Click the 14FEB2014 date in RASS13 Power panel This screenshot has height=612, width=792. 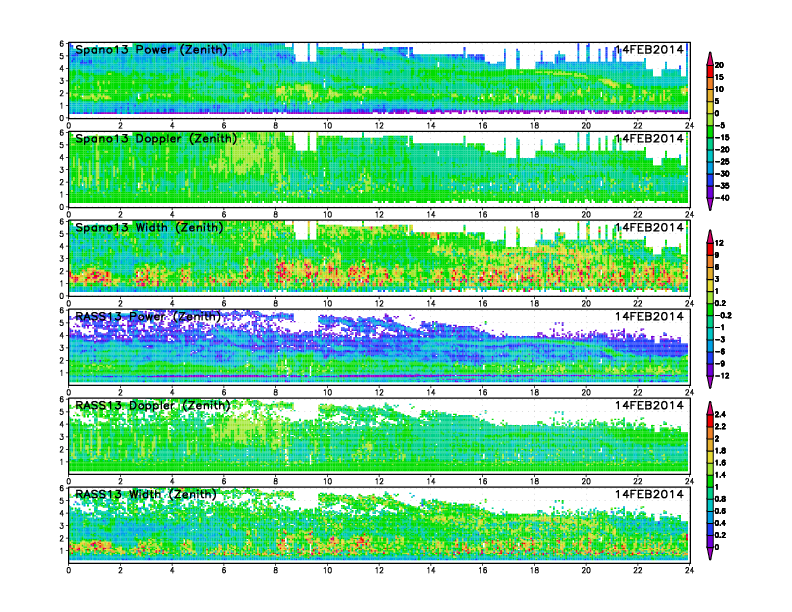[649, 316]
